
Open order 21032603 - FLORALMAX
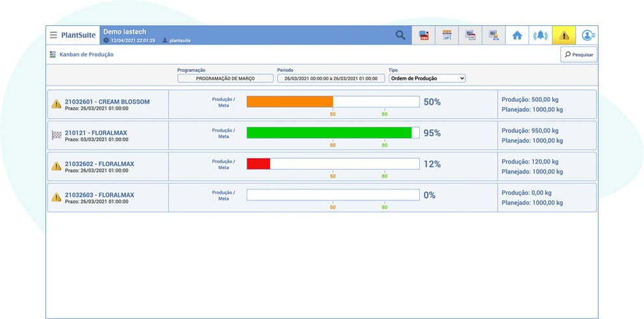point(99,195)
